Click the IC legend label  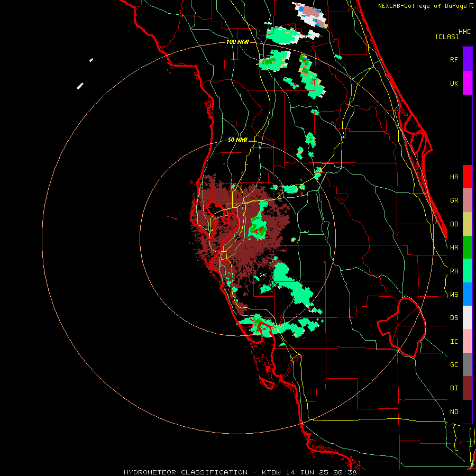454,342
